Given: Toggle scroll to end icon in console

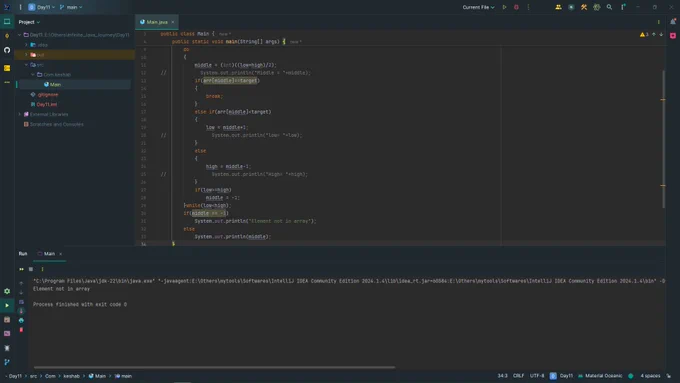Looking at the screenshot, I should [21, 311].
